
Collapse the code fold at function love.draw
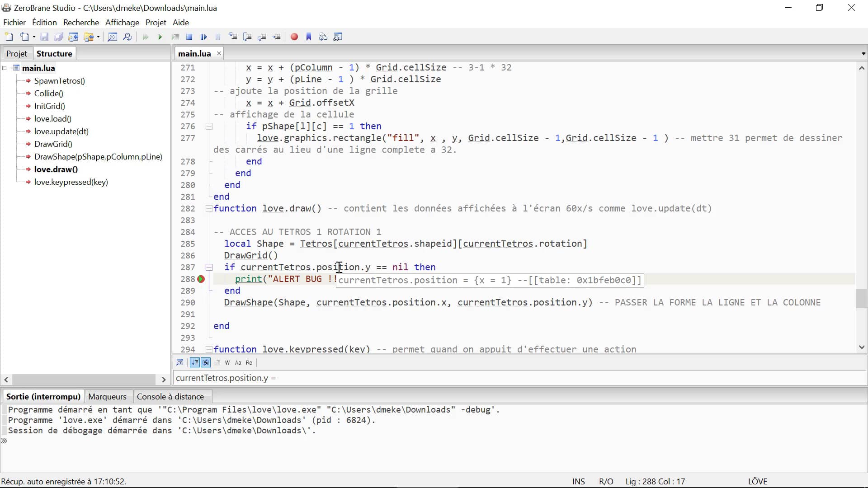pyautogui.click(x=208, y=209)
